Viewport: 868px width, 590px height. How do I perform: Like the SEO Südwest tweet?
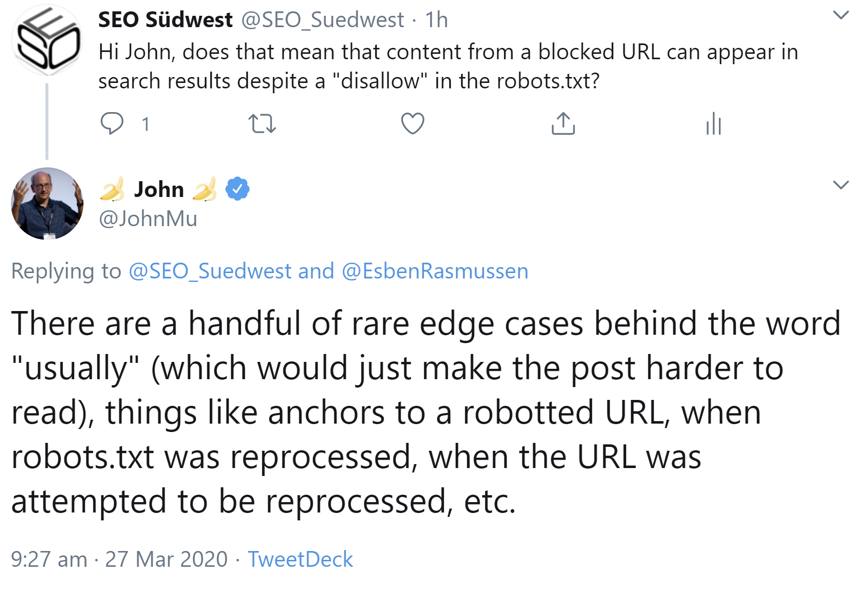(412, 123)
